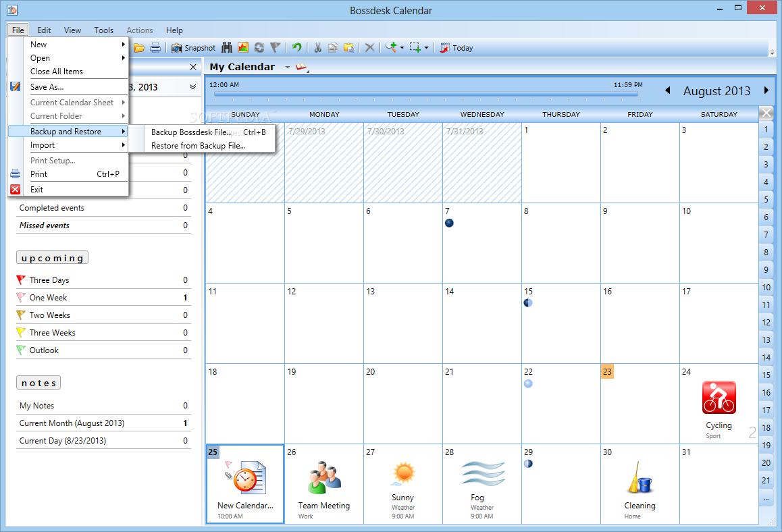Select the Two Weeks upcoming row
Viewport: 782px width, 532px height.
click(x=104, y=315)
